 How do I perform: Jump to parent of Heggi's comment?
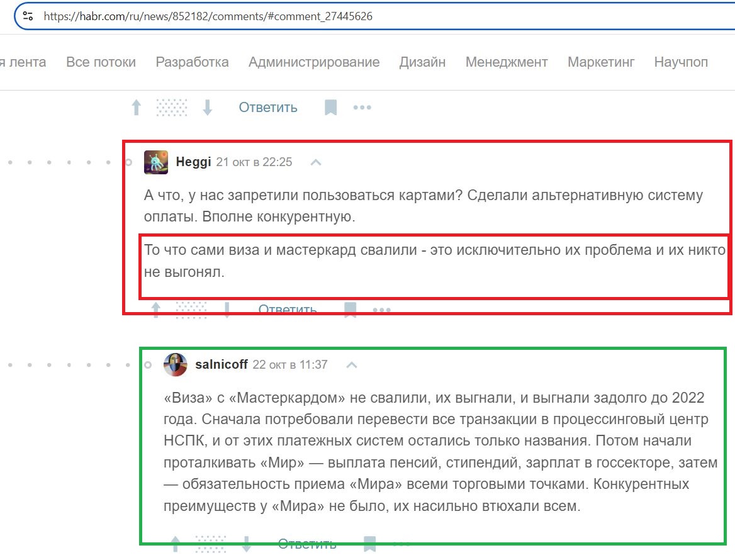point(316,162)
